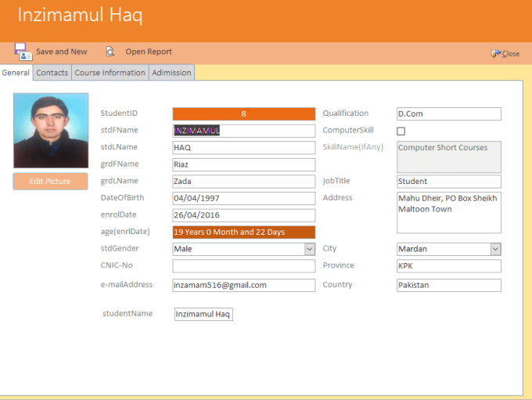
Task: Click the stdFName field with INZIMAMUL
Action: [243, 131]
